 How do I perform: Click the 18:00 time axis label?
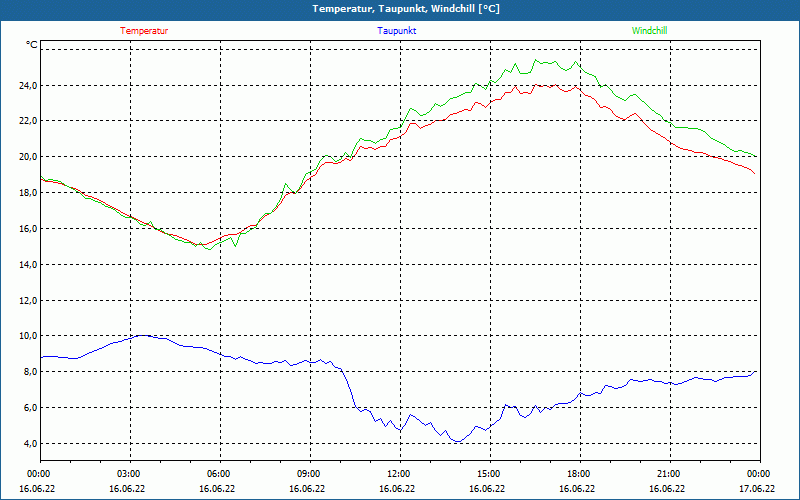point(580,474)
